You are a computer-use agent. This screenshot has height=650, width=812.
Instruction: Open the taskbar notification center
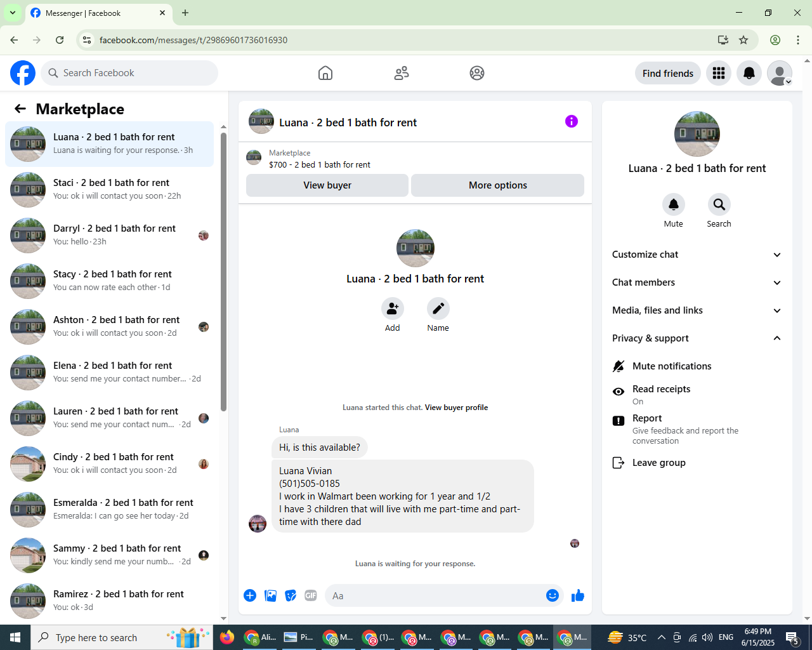pyautogui.click(x=792, y=637)
